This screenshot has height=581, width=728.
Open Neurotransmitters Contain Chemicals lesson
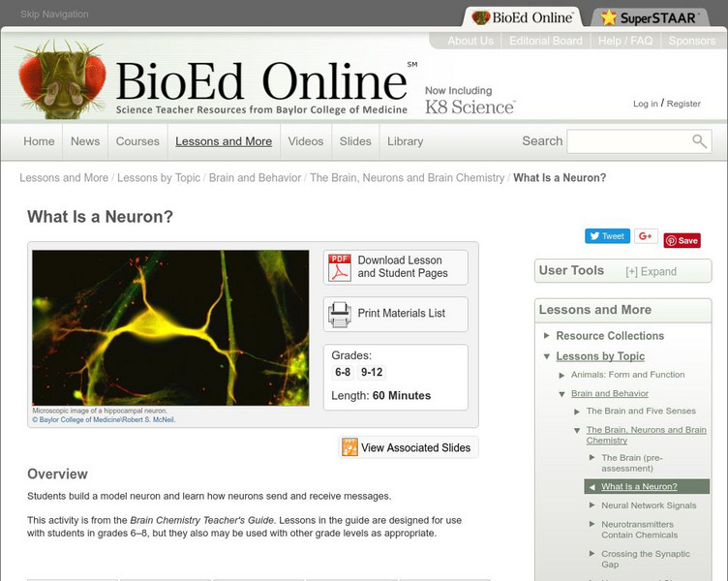pos(640,530)
